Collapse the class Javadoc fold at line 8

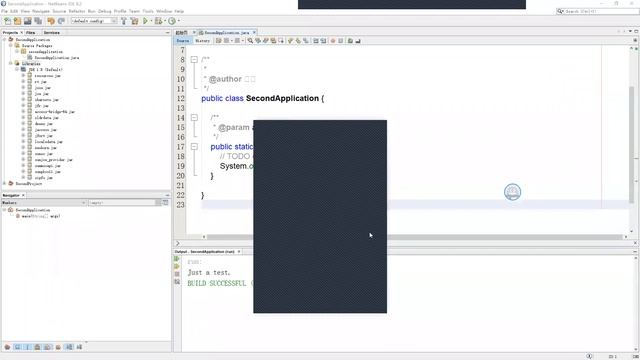click(x=194, y=60)
